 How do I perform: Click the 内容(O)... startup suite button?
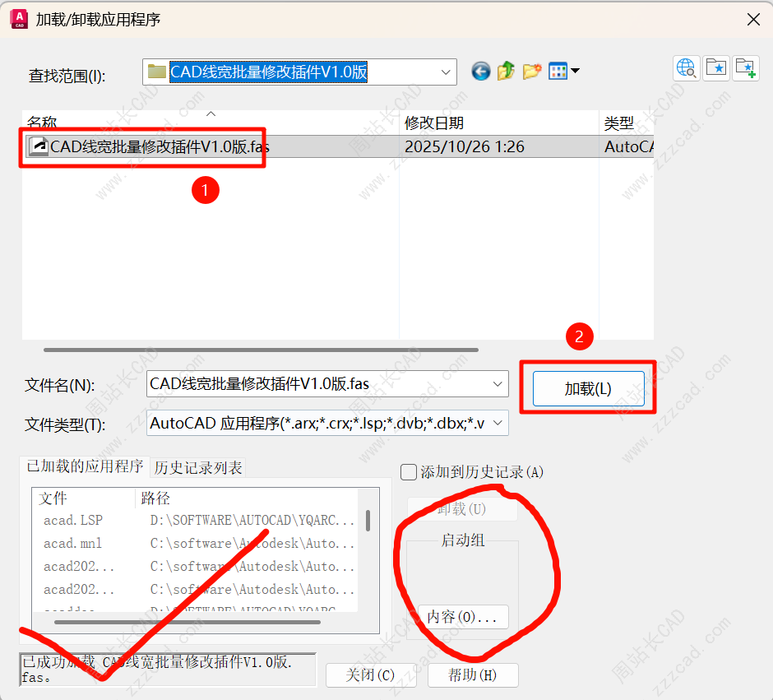462,617
